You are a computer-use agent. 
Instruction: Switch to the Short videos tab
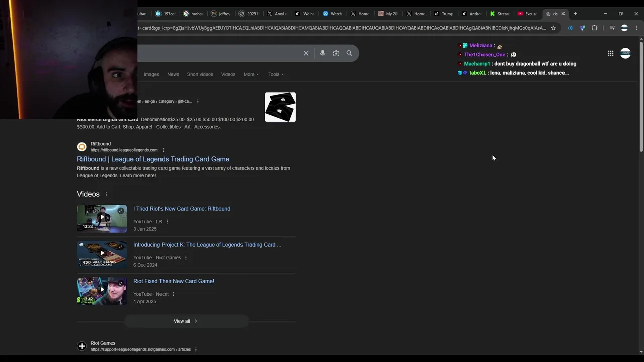(200, 74)
